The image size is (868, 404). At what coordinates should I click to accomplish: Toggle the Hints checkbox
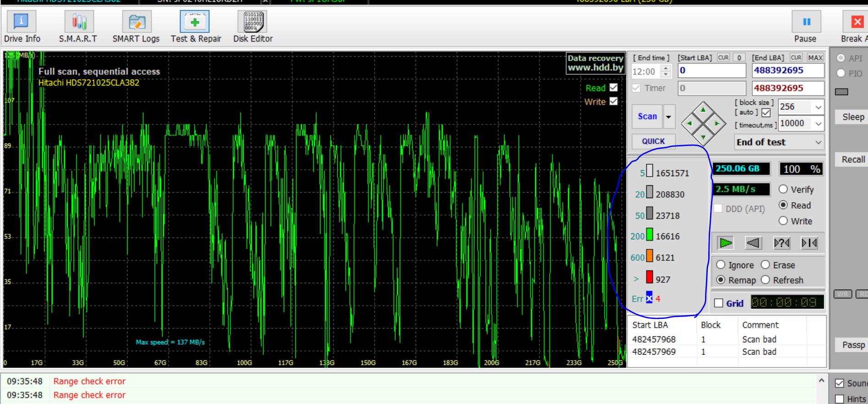tap(840, 399)
